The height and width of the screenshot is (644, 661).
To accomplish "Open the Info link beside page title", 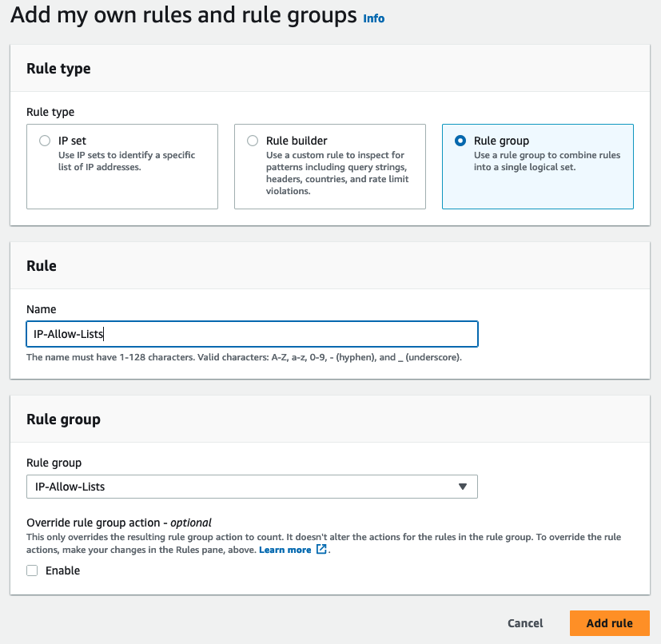I will 373,18.
